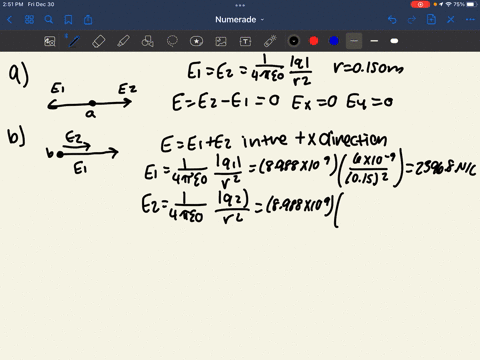Add a new page
480x360 pixels.
click(x=431, y=19)
